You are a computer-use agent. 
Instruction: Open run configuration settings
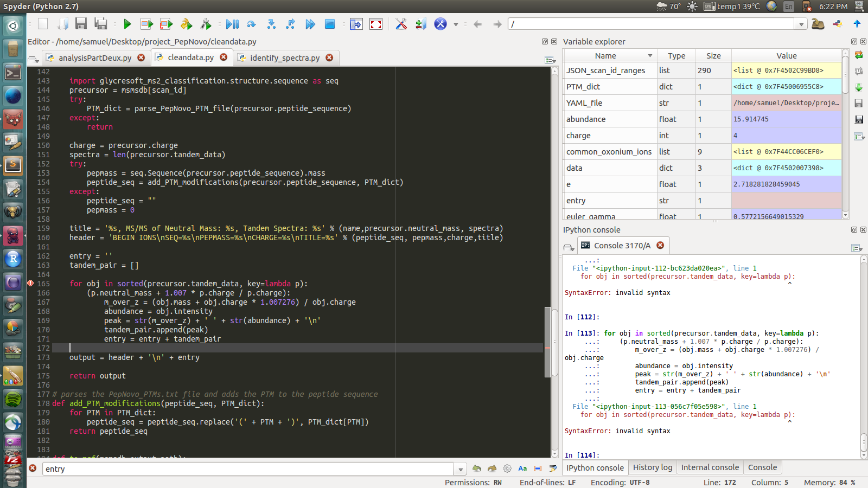click(206, 24)
